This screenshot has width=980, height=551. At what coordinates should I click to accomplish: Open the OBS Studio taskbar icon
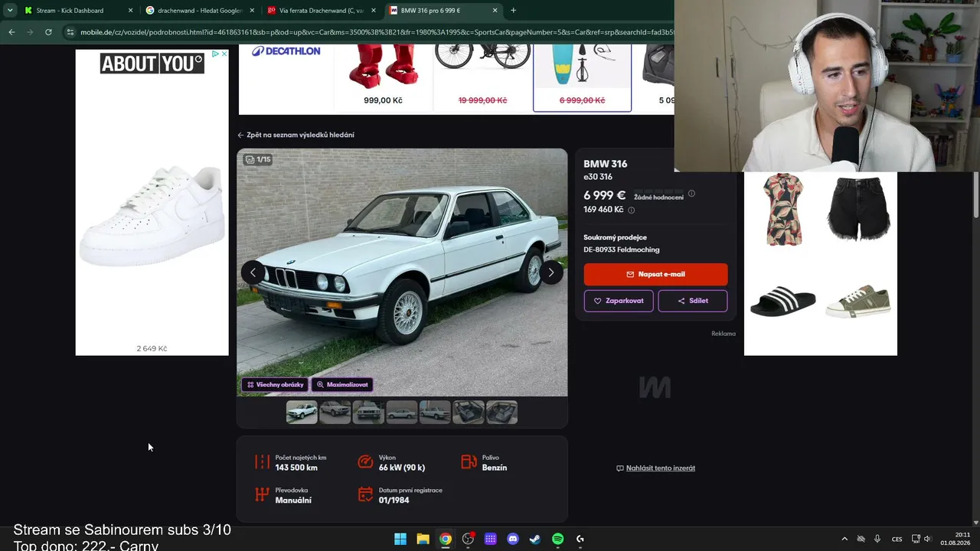click(x=468, y=539)
